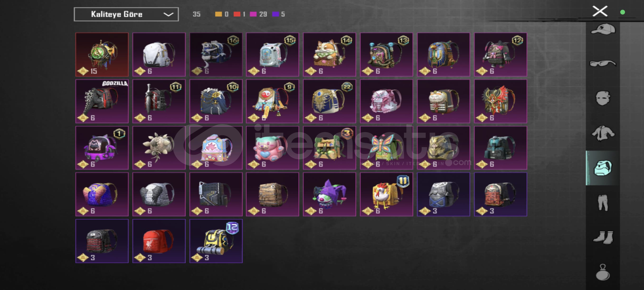Screen dimensions: 644x290
Task: Open the grenade category icon
Action: (x=603, y=272)
